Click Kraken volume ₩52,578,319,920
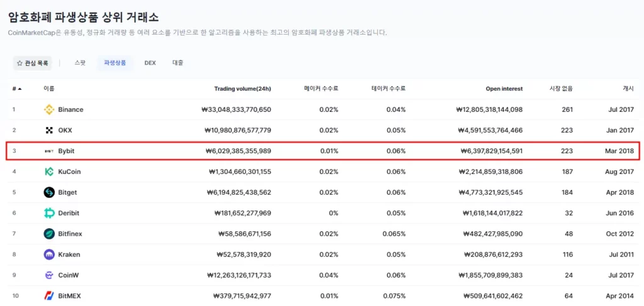 [x=243, y=254]
